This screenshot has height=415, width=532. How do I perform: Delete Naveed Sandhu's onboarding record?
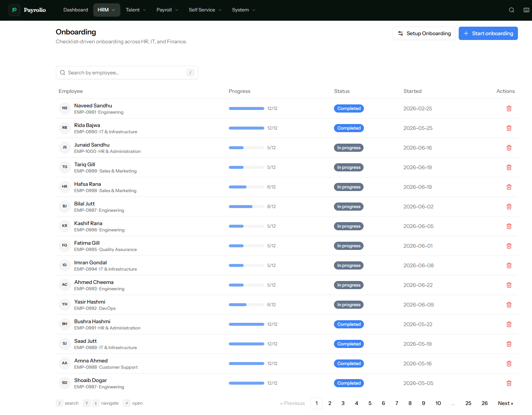[x=509, y=108]
